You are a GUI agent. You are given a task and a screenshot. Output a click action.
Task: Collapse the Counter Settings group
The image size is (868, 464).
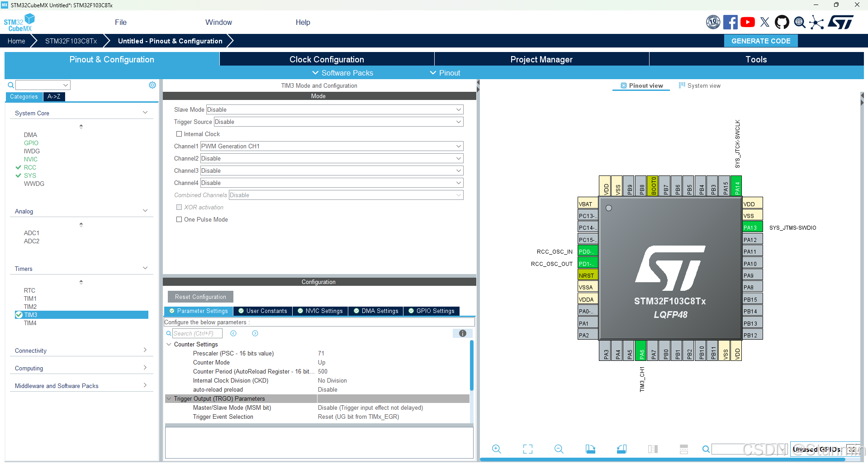tap(169, 344)
